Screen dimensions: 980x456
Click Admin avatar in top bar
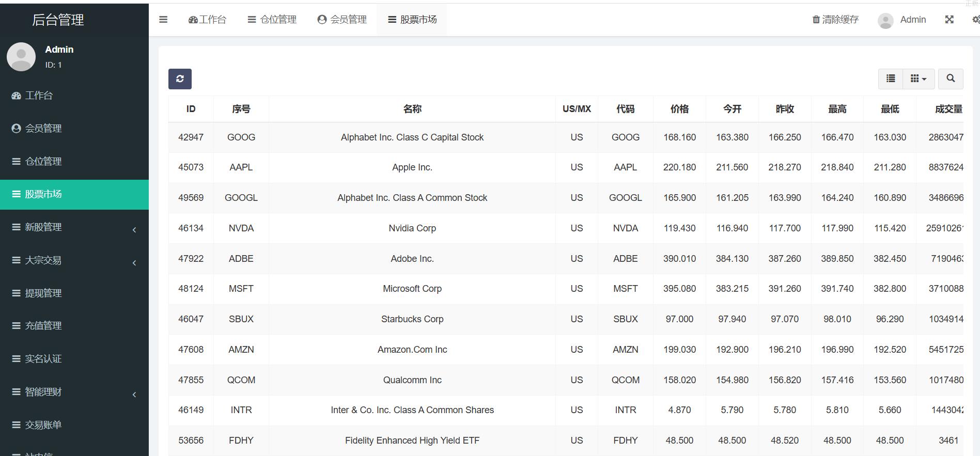pyautogui.click(x=885, y=20)
